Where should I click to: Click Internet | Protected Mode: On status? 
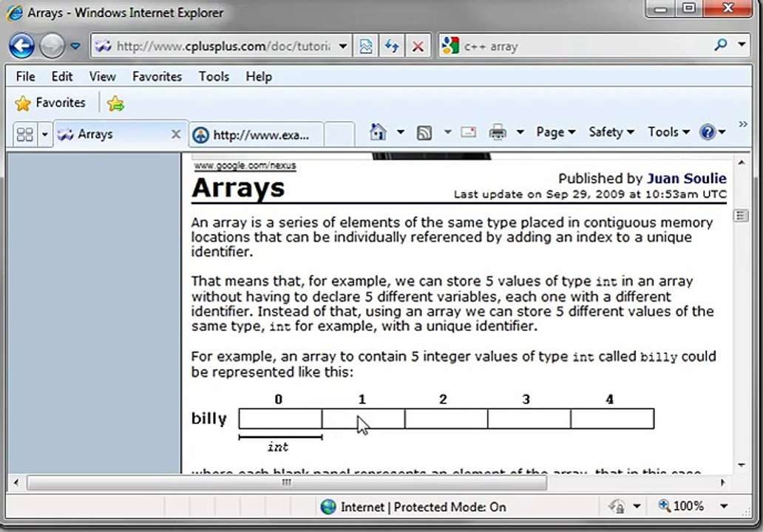423,507
